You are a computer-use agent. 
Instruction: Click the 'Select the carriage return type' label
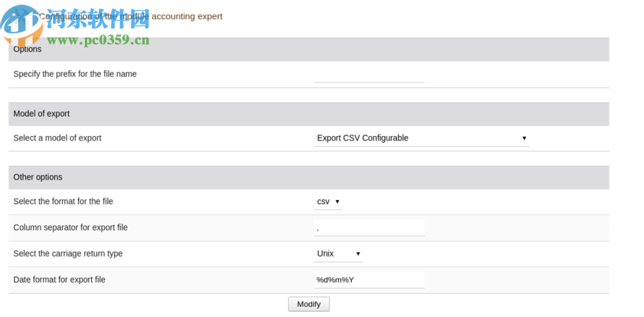pos(67,254)
